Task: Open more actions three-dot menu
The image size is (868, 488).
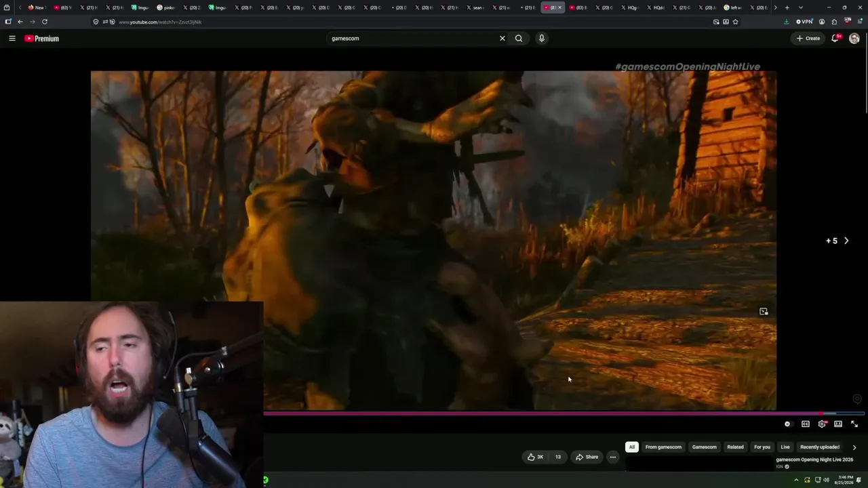Action: [x=613, y=457]
